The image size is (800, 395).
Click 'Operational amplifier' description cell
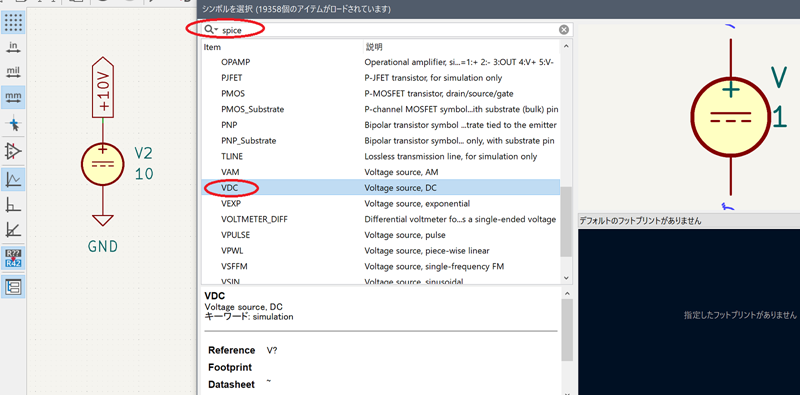(x=459, y=62)
